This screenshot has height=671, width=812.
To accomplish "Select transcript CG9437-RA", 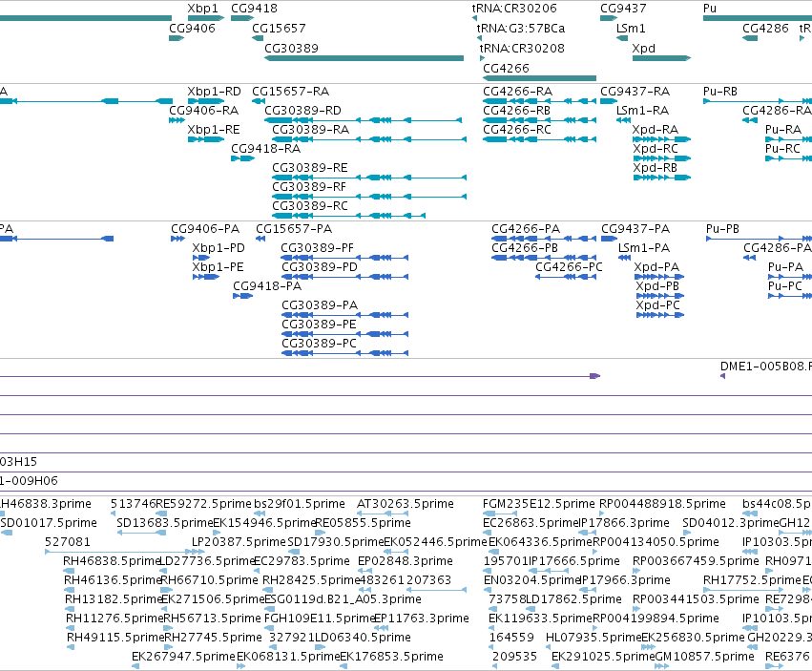I will tap(635, 92).
